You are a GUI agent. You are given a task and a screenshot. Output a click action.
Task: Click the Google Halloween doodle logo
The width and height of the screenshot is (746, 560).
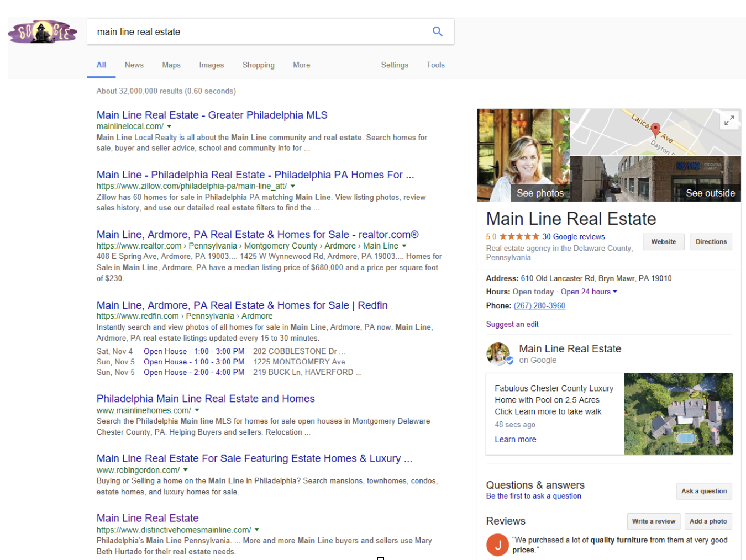(x=43, y=32)
